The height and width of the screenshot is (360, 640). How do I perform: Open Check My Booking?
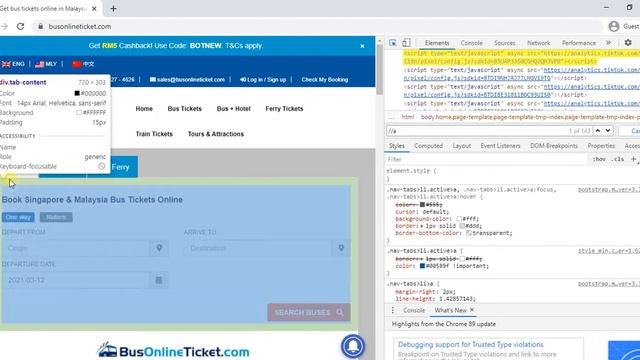click(325, 80)
